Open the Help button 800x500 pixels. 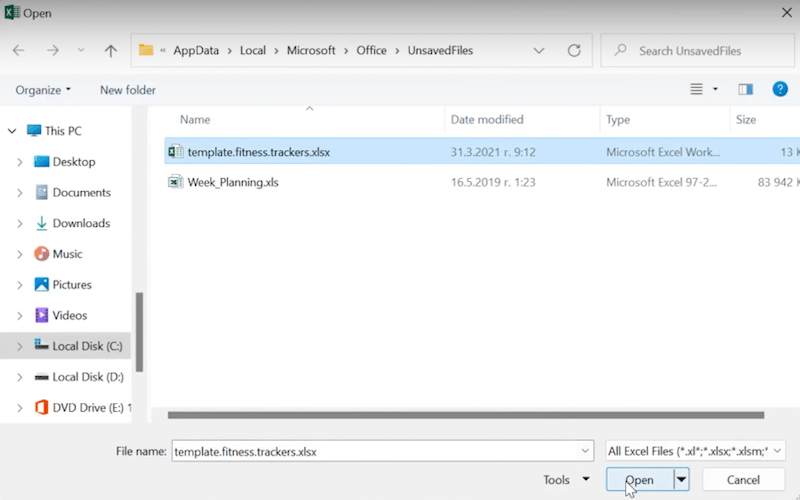(780, 89)
